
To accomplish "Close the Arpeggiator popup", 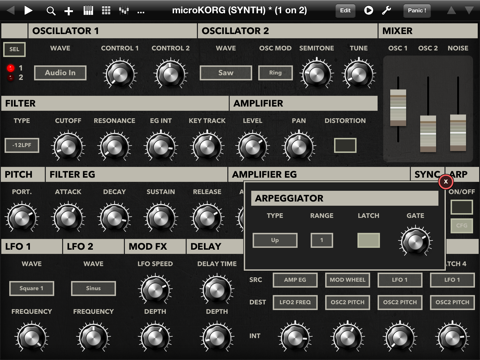I will [x=446, y=182].
